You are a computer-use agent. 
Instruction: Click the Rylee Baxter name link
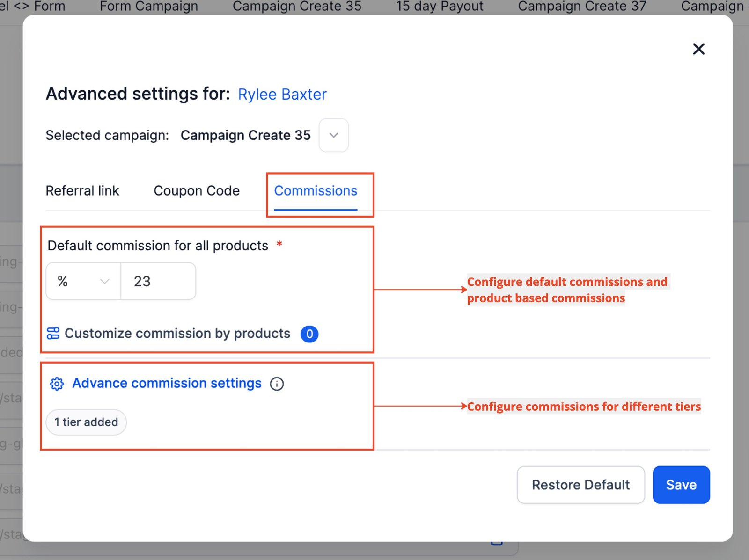pos(282,95)
